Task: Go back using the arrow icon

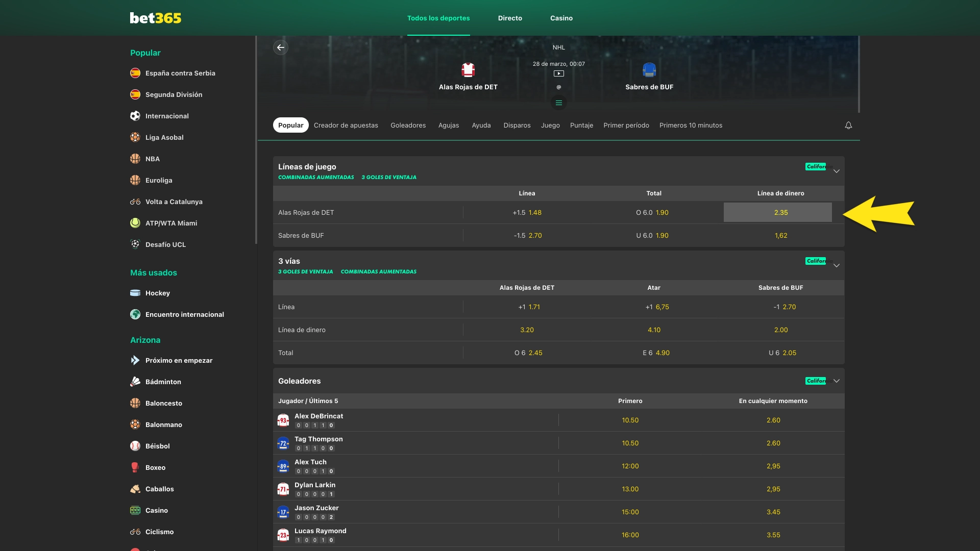Action: tap(281, 47)
